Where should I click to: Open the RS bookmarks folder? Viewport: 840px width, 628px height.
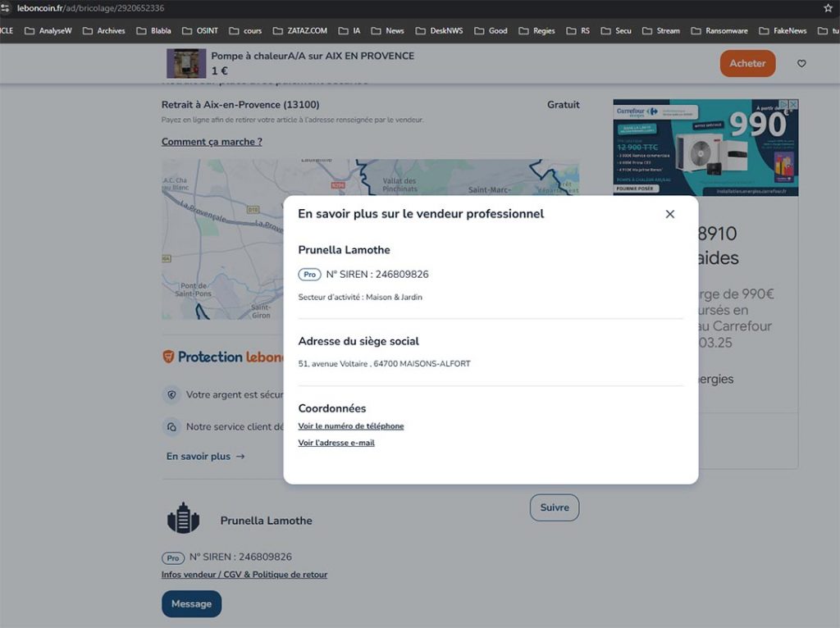click(578, 31)
